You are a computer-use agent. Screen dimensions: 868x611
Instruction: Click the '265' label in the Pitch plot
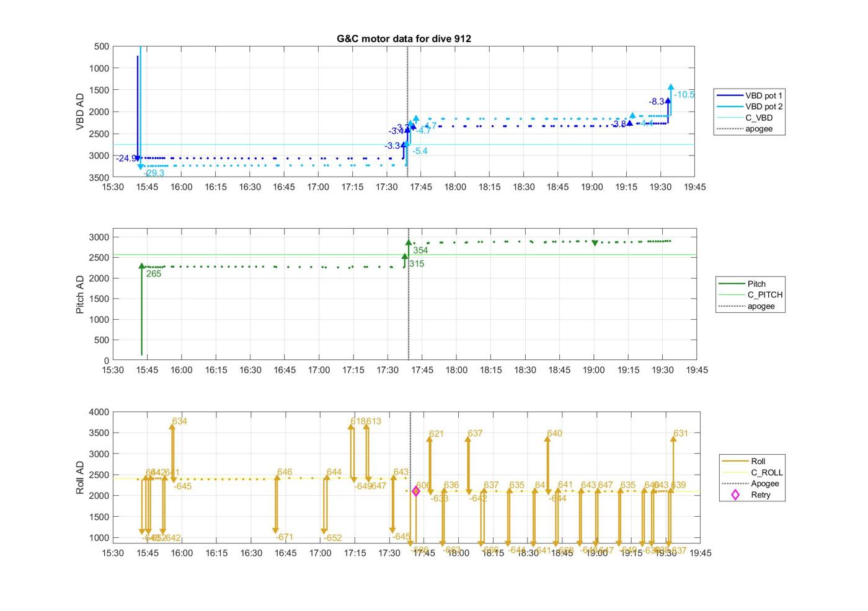[153, 274]
